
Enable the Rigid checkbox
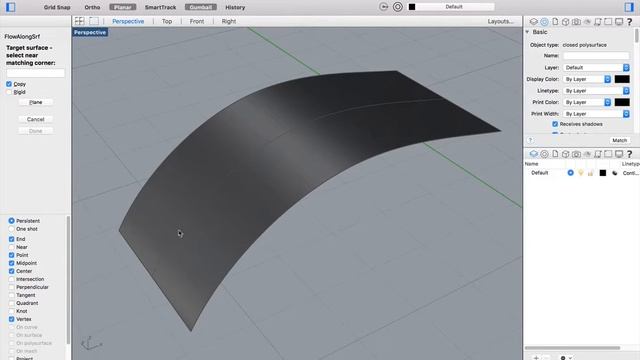(9, 92)
